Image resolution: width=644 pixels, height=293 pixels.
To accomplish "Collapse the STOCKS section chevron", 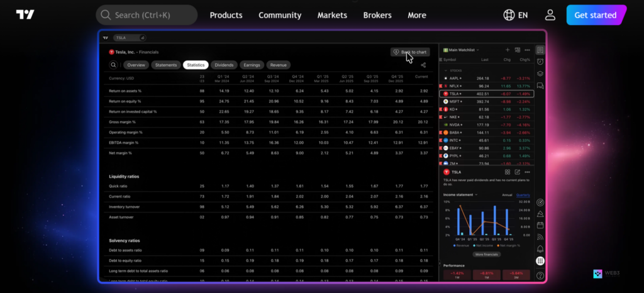I will click(446, 70).
